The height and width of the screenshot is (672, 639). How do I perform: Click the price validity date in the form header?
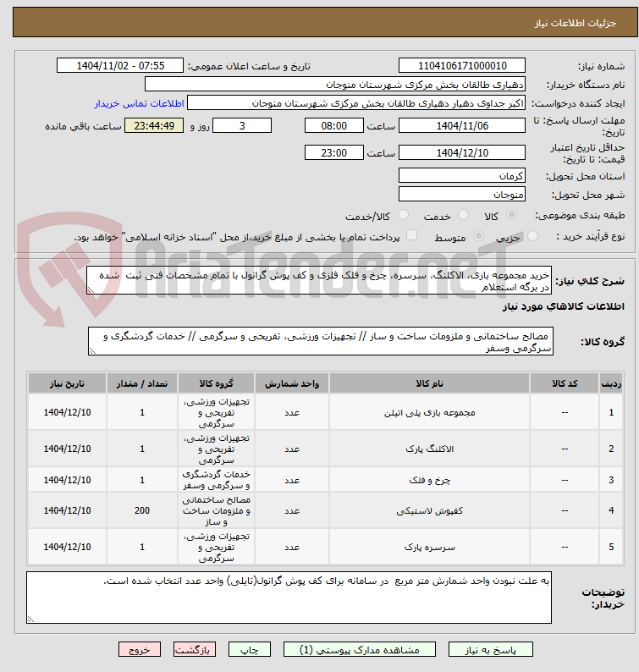462,152
